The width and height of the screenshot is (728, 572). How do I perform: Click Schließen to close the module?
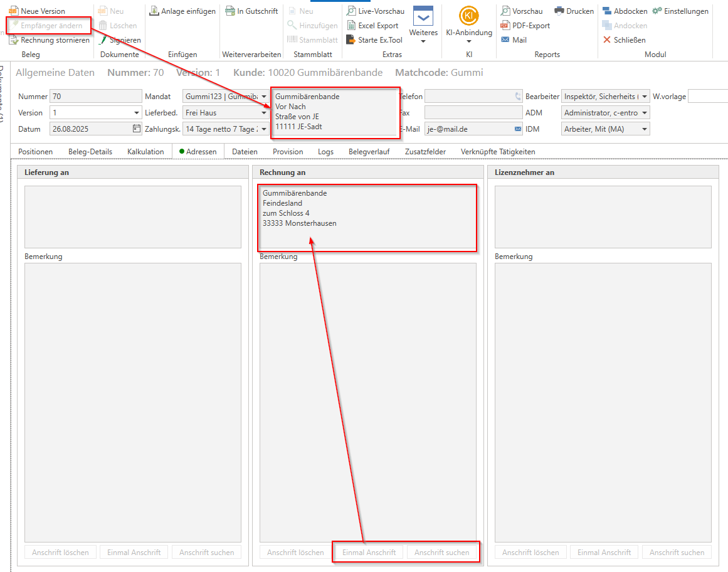coord(624,40)
